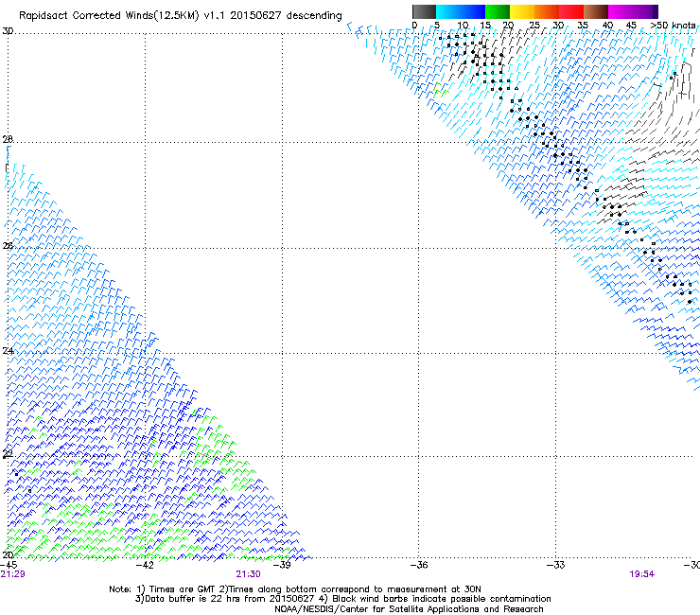Click the two green wind barbs near 29N, -36
Viewport: 700px width, 615px height.
[440, 91]
